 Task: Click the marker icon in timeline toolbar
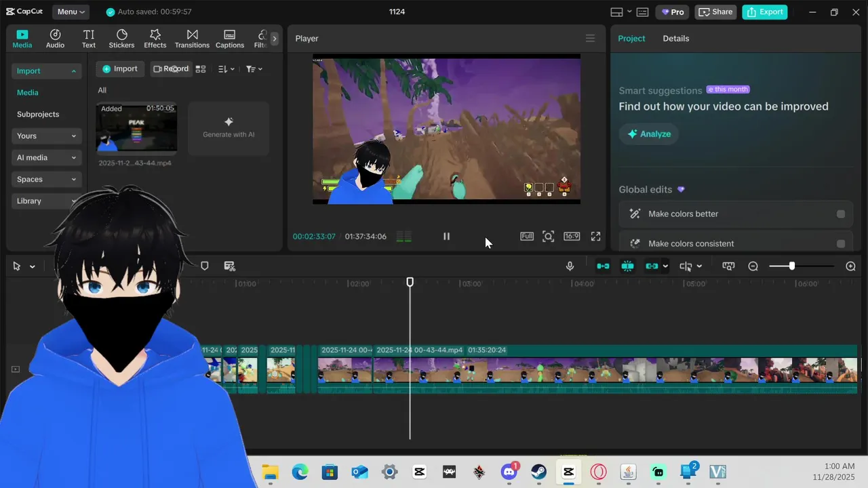pos(205,266)
